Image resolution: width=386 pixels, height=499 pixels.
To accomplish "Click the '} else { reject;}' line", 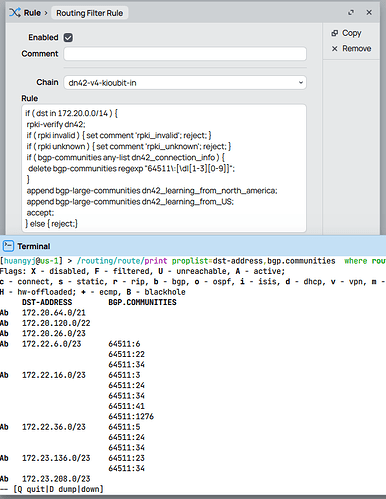I will [x=51, y=224].
